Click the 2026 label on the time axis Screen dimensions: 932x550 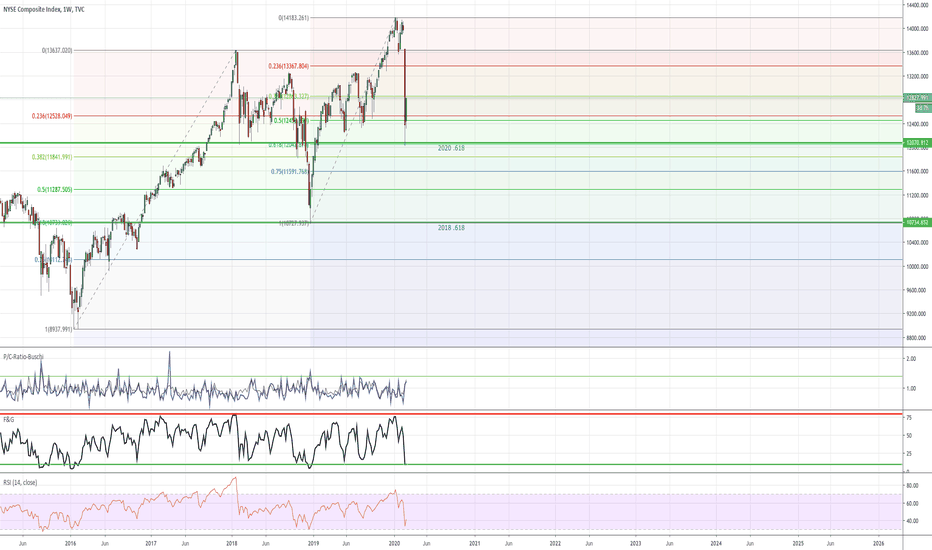click(x=879, y=543)
